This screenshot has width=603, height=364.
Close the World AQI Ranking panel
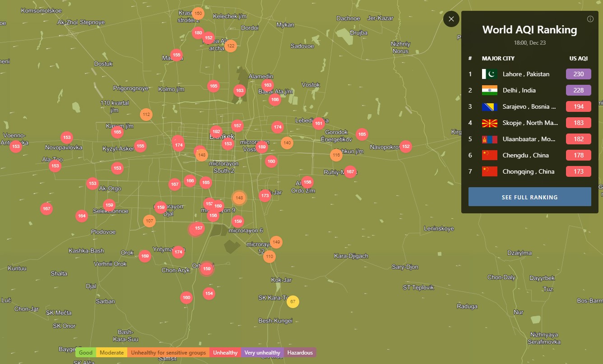point(451,19)
